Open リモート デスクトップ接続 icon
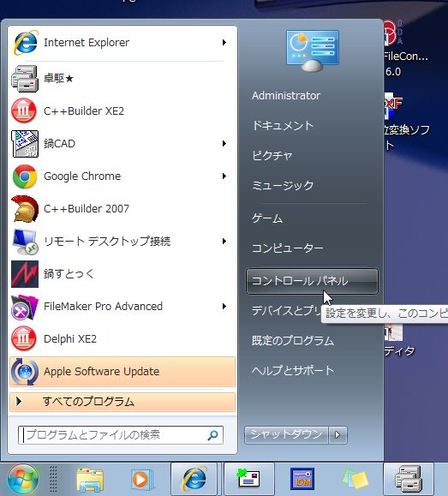This screenshot has width=448, height=496. click(x=25, y=242)
